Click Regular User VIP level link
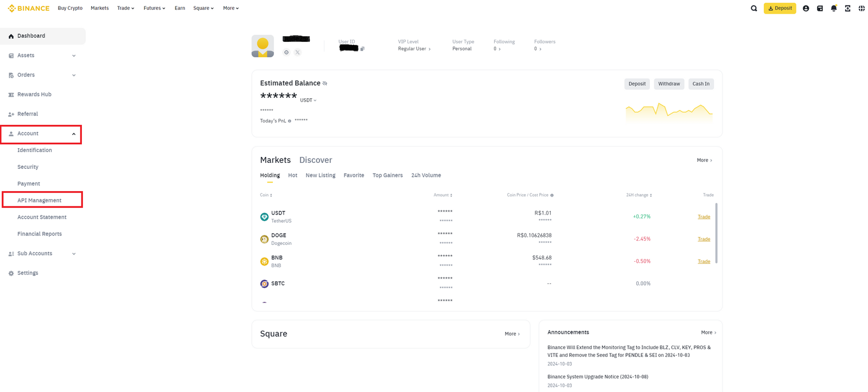 [x=414, y=49]
